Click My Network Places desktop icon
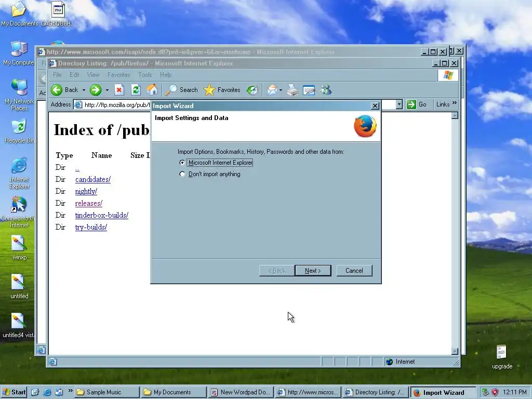532x399 pixels. (19, 95)
